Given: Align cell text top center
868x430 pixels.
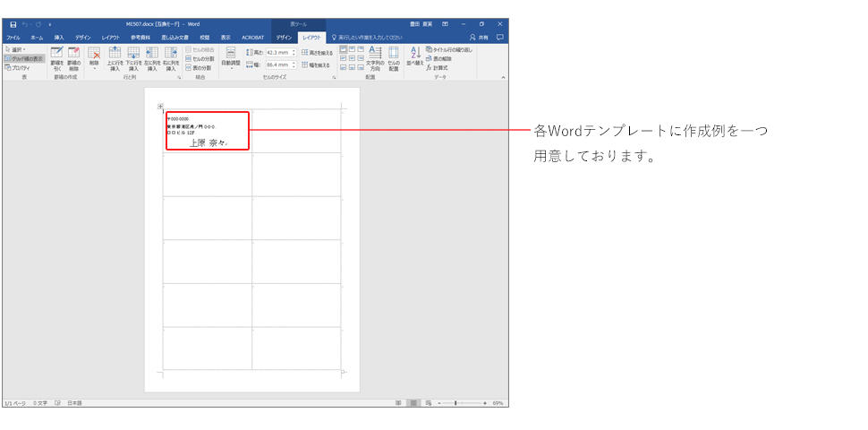Looking at the screenshot, I should coord(352,49).
